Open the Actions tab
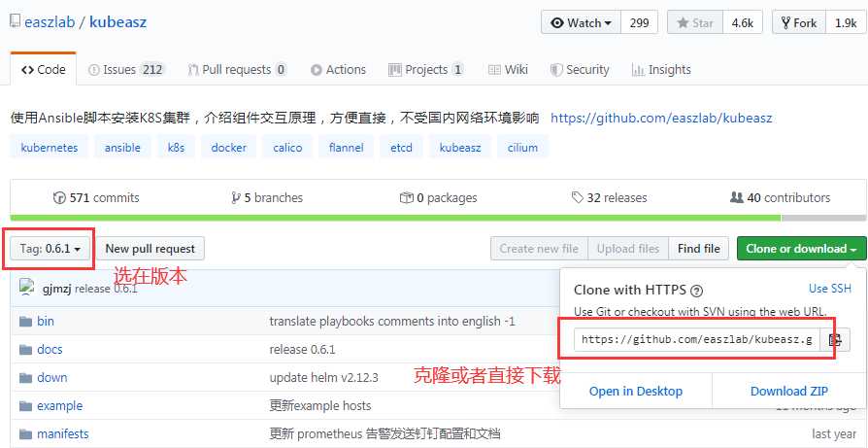The image size is (868, 448). click(x=338, y=70)
